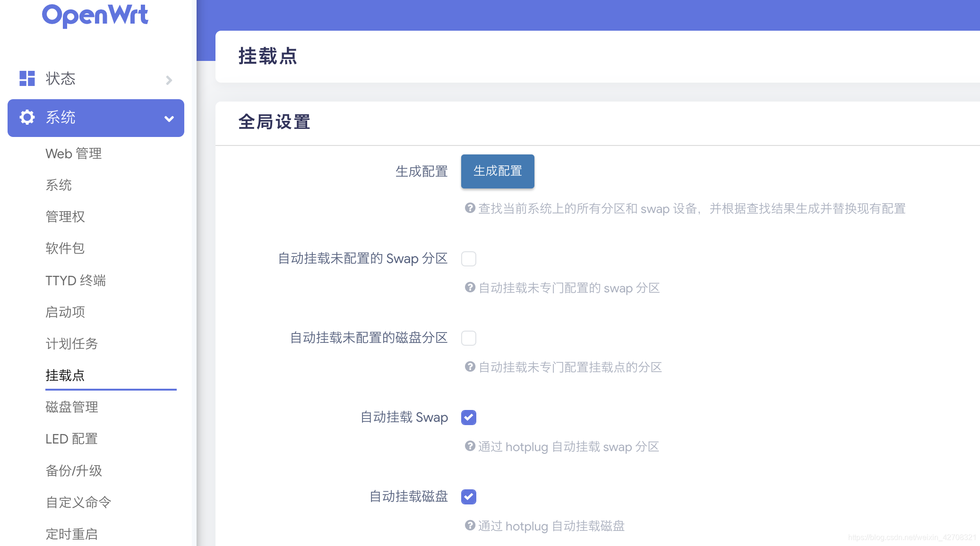
Task: Select the 定时重启 sidebar entry
Action: pyautogui.click(x=72, y=534)
